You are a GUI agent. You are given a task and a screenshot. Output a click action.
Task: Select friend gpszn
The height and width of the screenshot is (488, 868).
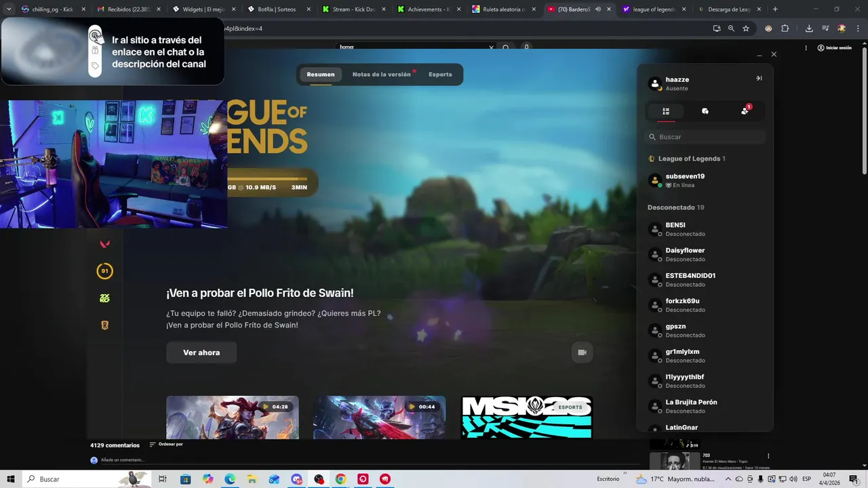(x=705, y=330)
